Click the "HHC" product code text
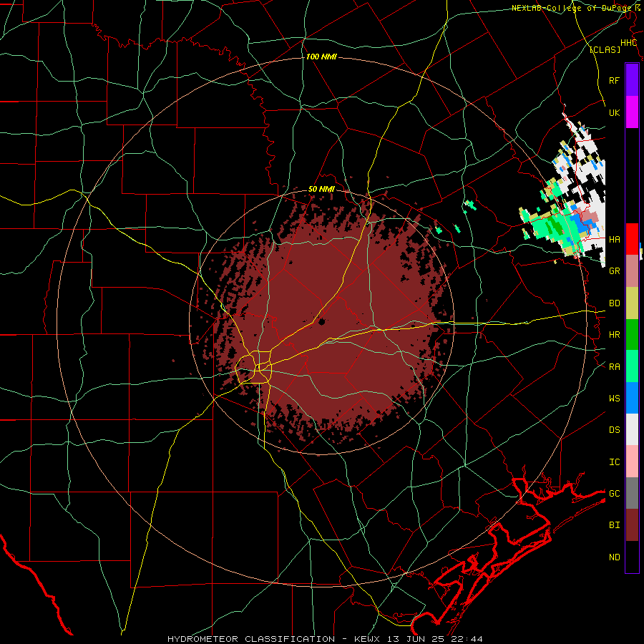Viewport: 644px width, 644px height. pyautogui.click(x=629, y=43)
